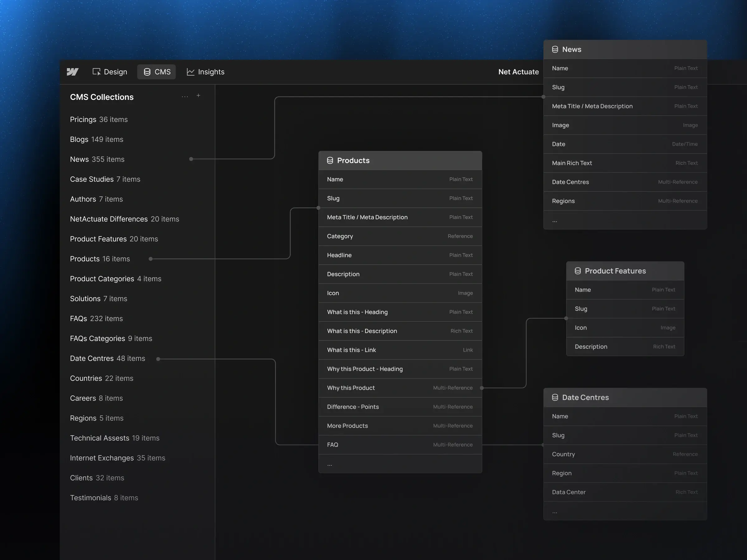Select the FAQs 232 items collection
This screenshot has width=747, height=560.
(x=96, y=319)
